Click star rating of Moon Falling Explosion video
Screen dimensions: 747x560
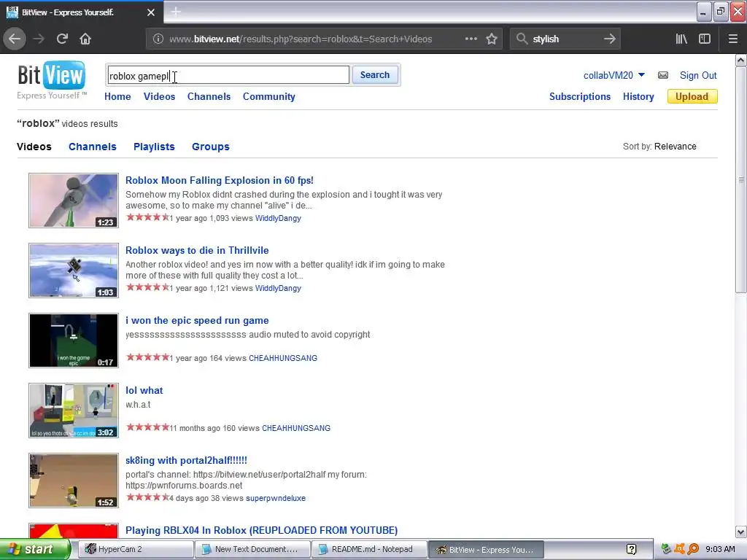147,217
